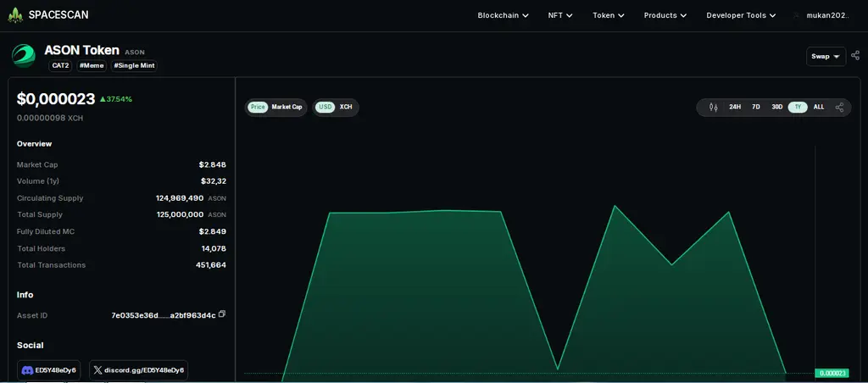Click the Spacescan rocket logo icon
The height and width of the screenshot is (383, 868).
point(15,15)
